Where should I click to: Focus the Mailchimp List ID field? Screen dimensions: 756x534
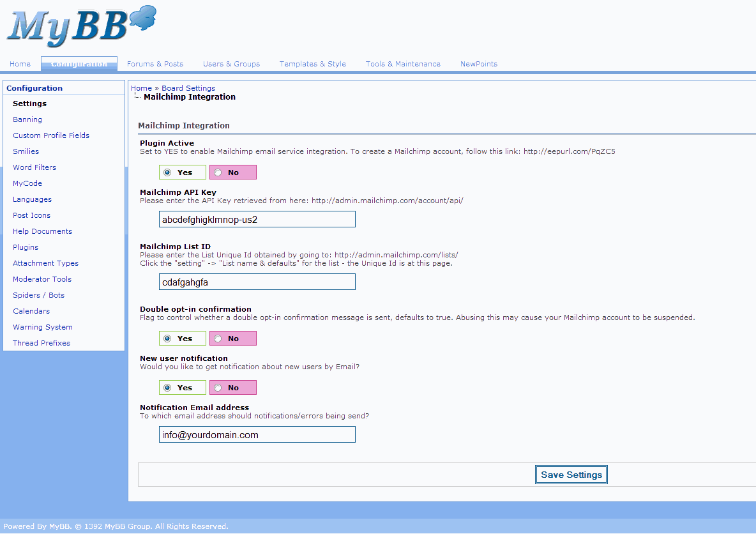pos(257,282)
